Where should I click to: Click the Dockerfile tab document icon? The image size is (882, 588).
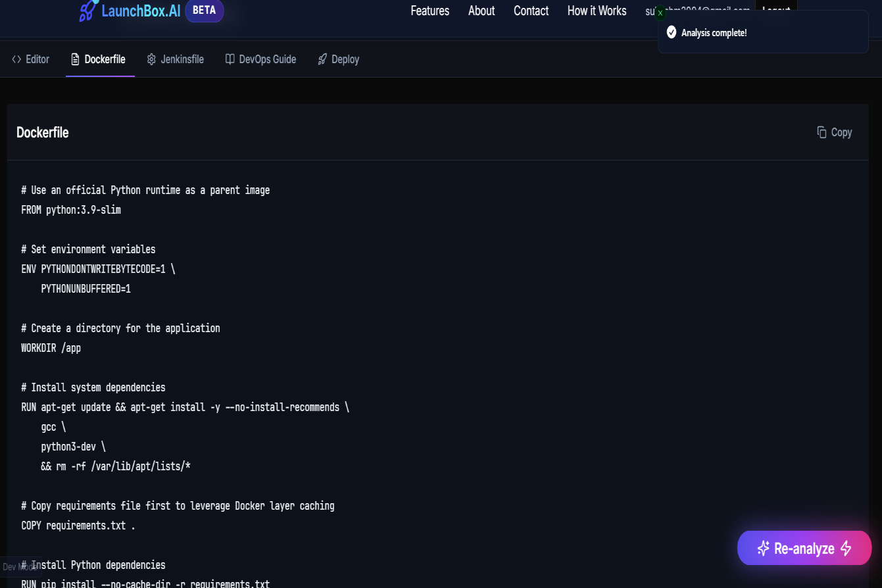tap(75, 59)
